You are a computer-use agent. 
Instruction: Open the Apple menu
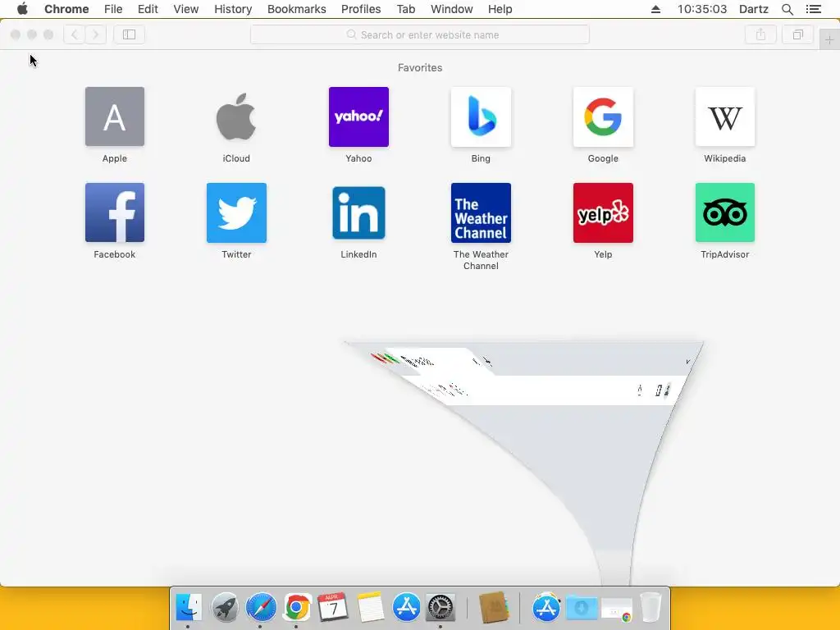point(22,9)
